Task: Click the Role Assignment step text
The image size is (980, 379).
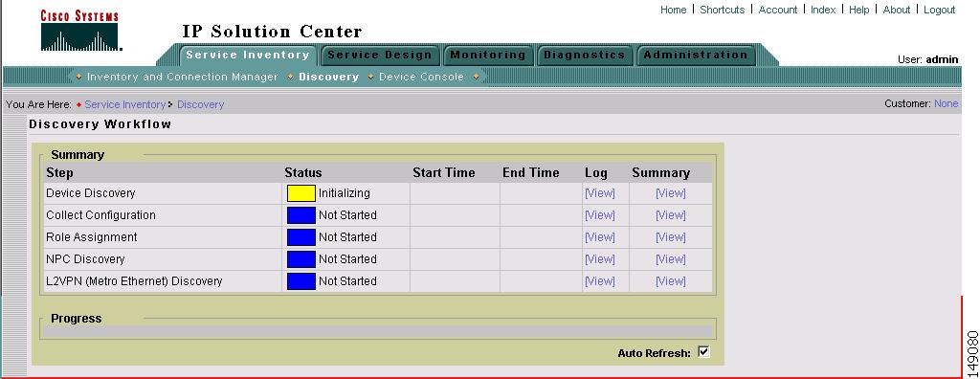Action: (x=92, y=237)
